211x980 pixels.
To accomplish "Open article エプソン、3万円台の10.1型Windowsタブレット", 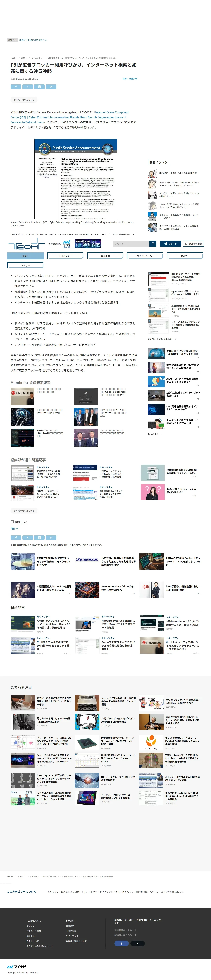I will coord(115,796).
